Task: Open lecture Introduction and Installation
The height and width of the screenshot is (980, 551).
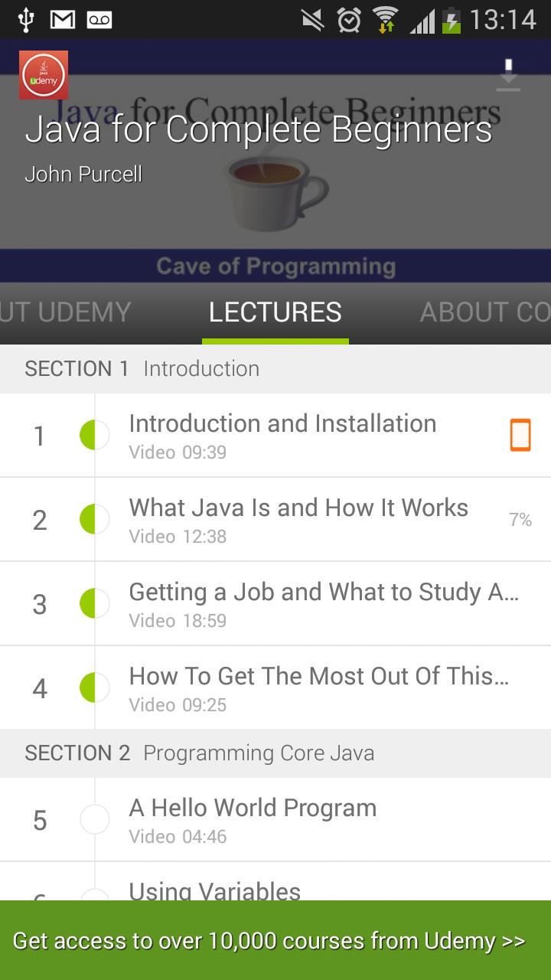Action: (275, 436)
